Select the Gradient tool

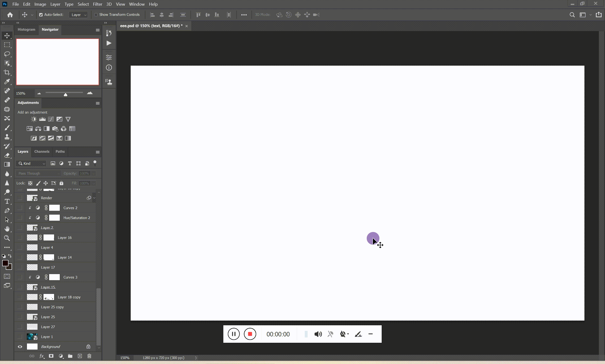tap(7, 164)
